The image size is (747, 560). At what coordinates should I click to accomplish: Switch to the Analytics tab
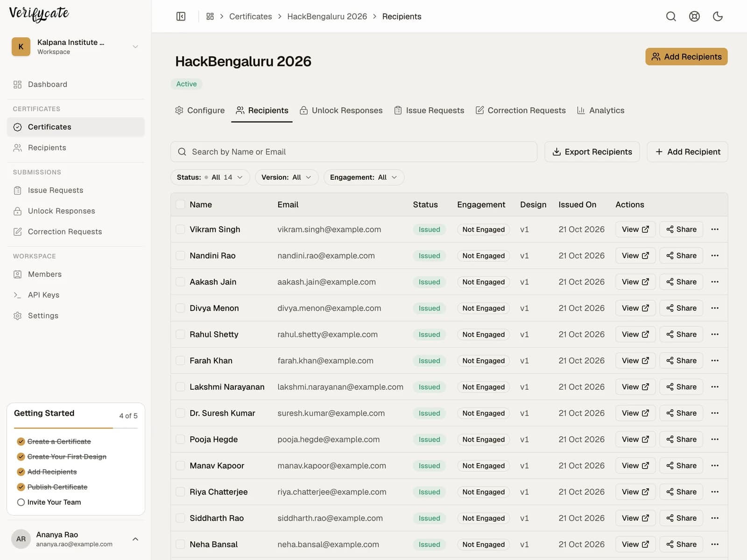(601, 111)
